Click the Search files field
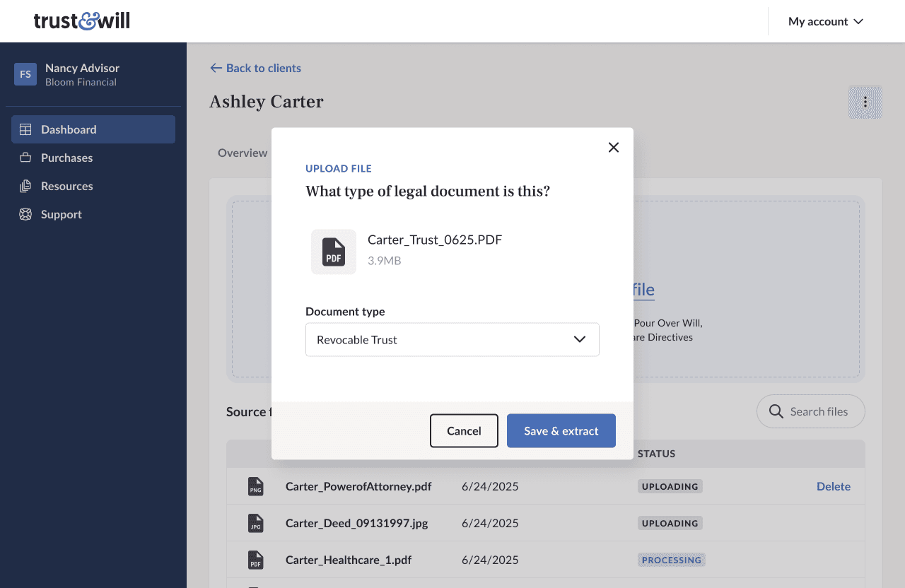The height and width of the screenshot is (588, 905). click(x=811, y=411)
